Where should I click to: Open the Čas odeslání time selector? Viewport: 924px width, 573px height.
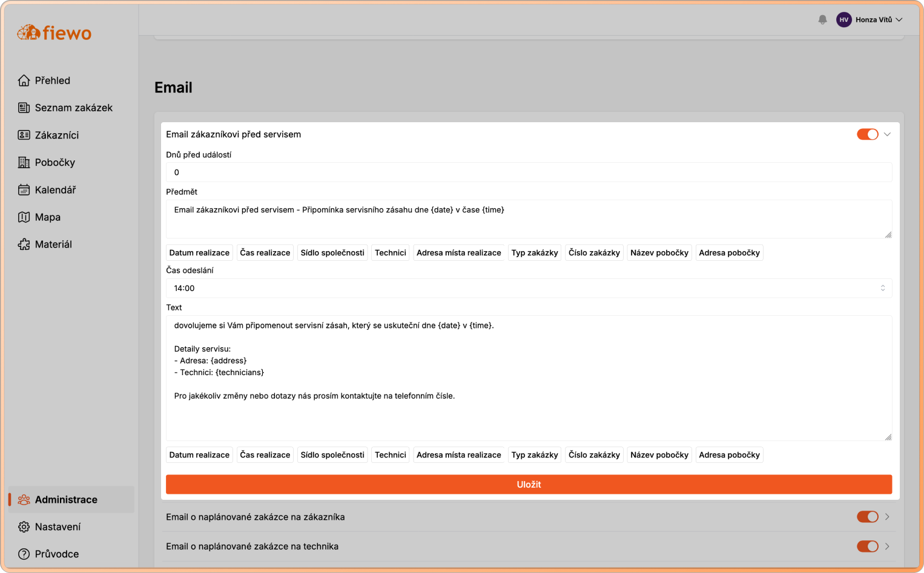(x=529, y=288)
